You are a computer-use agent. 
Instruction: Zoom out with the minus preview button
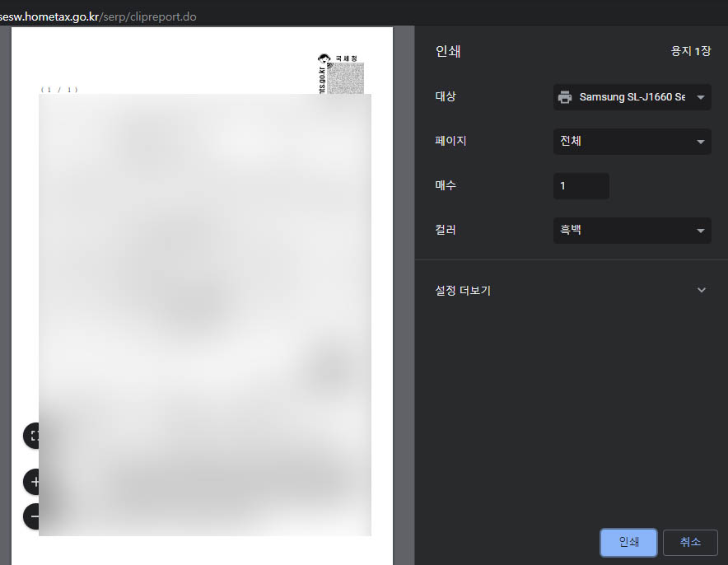[x=31, y=516]
